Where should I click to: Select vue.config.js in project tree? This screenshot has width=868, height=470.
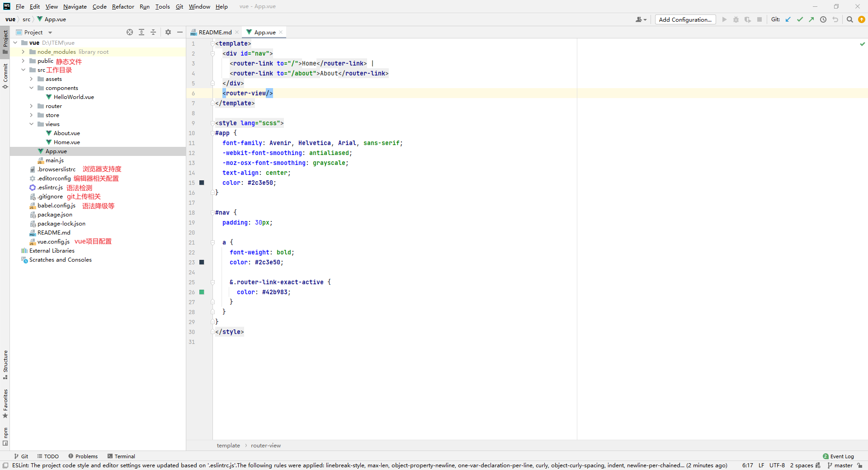(x=53, y=242)
